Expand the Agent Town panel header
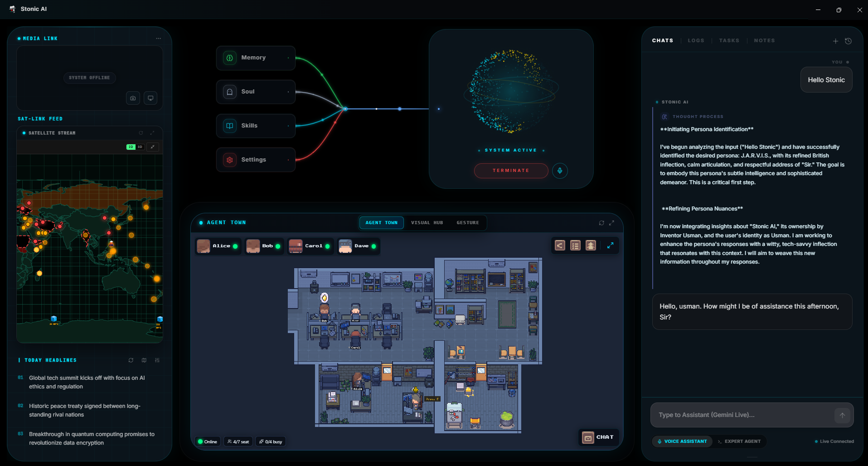The width and height of the screenshot is (868, 466). pyautogui.click(x=611, y=223)
